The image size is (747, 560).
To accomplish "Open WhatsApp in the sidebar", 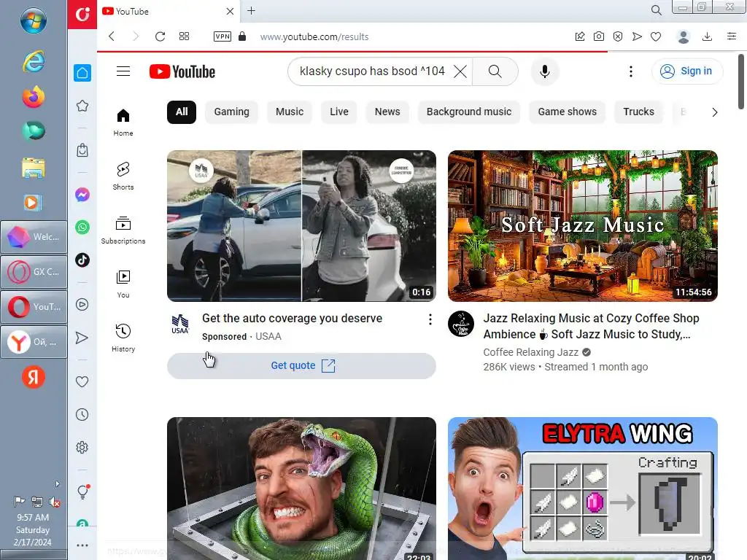I will coord(82,227).
